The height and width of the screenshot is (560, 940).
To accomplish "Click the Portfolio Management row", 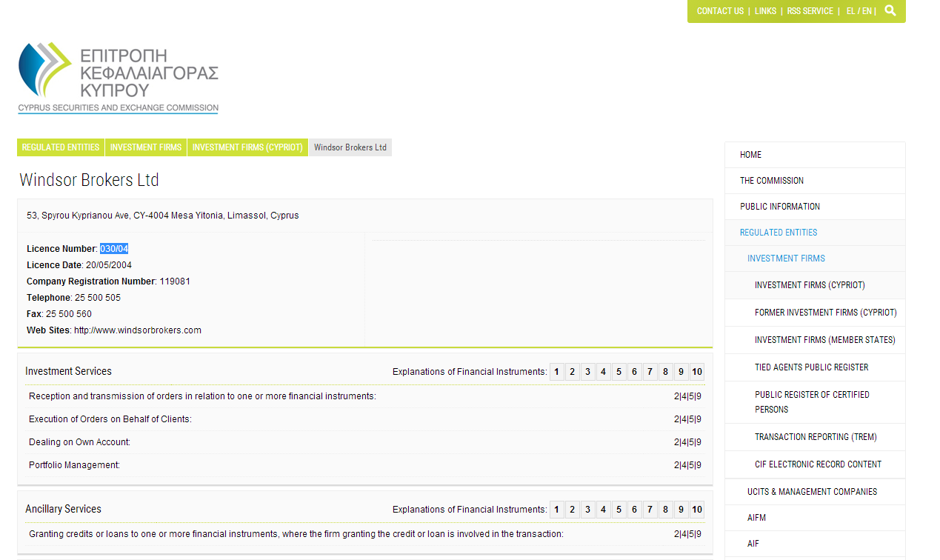I will click(365, 465).
